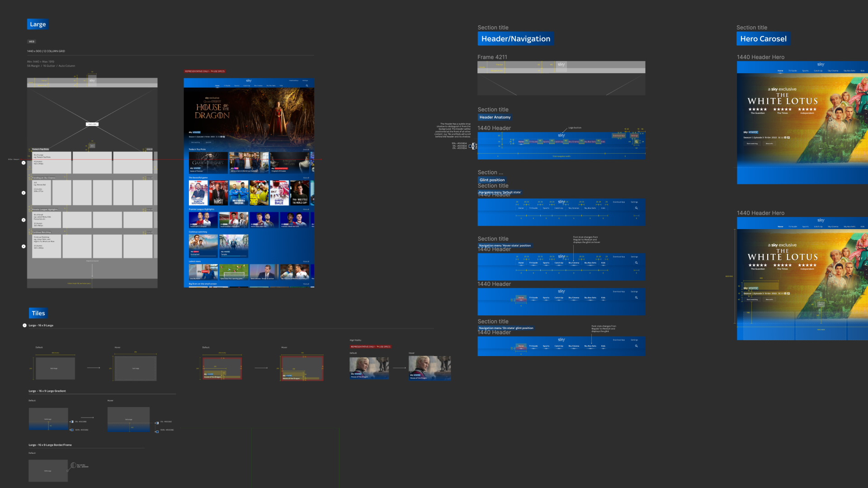Click the 'Glint position' label

click(x=492, y=180)
